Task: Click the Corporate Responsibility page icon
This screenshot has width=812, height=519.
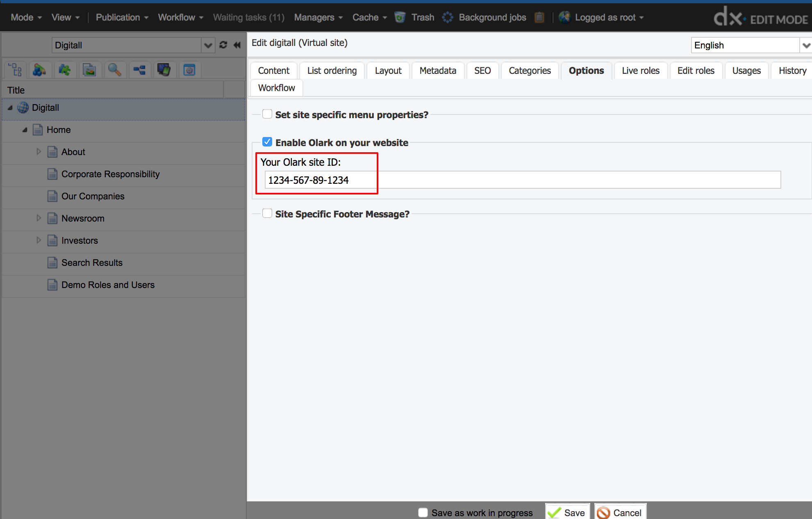Action: (52, 174)
